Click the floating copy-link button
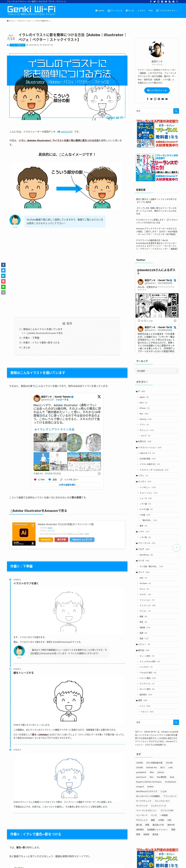Viewport: 186px width, 868px height. click(3, 293)
